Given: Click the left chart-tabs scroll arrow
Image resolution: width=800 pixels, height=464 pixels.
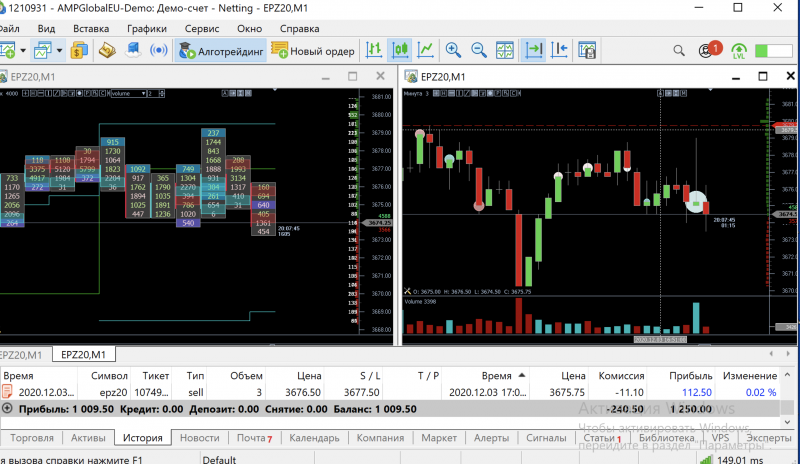Looking at the screenshot, I should point(771,354).
